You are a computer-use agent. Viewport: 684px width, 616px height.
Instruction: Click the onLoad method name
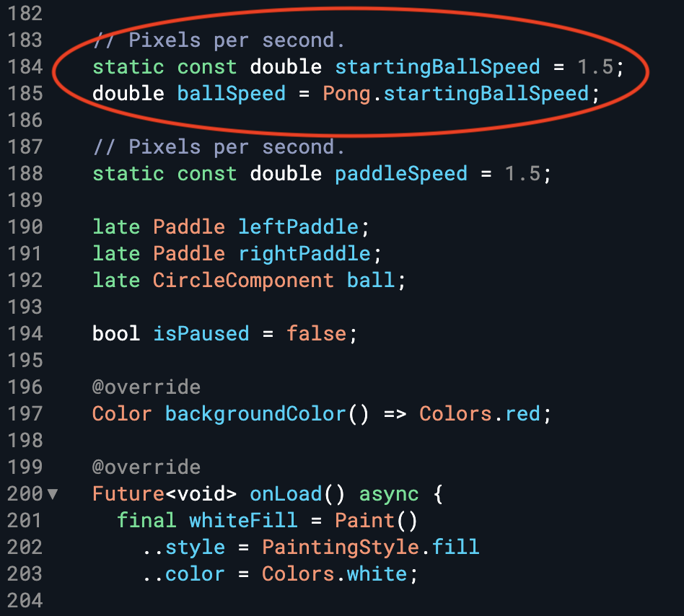point(286,494)
